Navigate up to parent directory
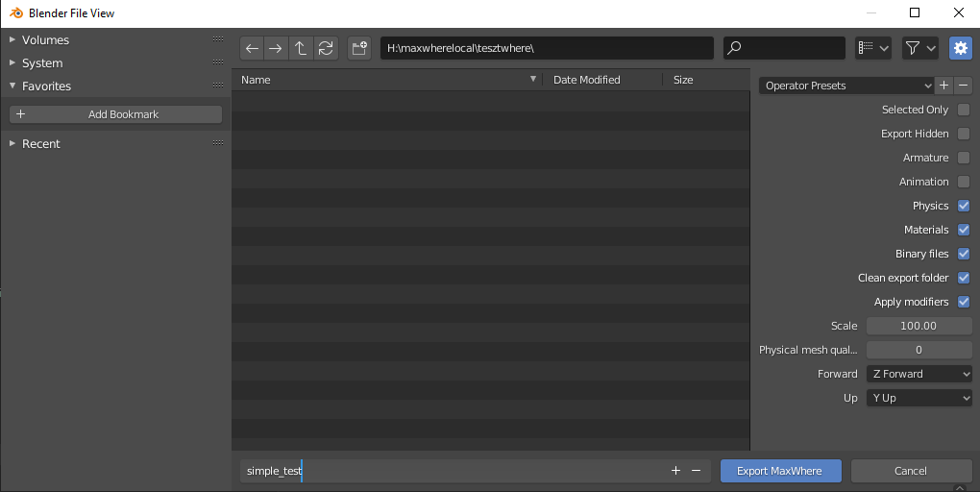Viewport: 980px width, 492px height. tap(301, 48)
